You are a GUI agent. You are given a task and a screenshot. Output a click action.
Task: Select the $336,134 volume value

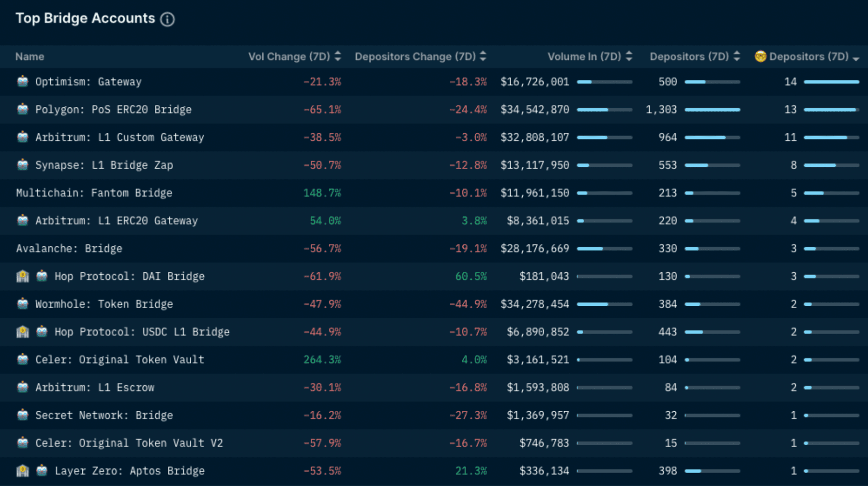coord(544,471)
